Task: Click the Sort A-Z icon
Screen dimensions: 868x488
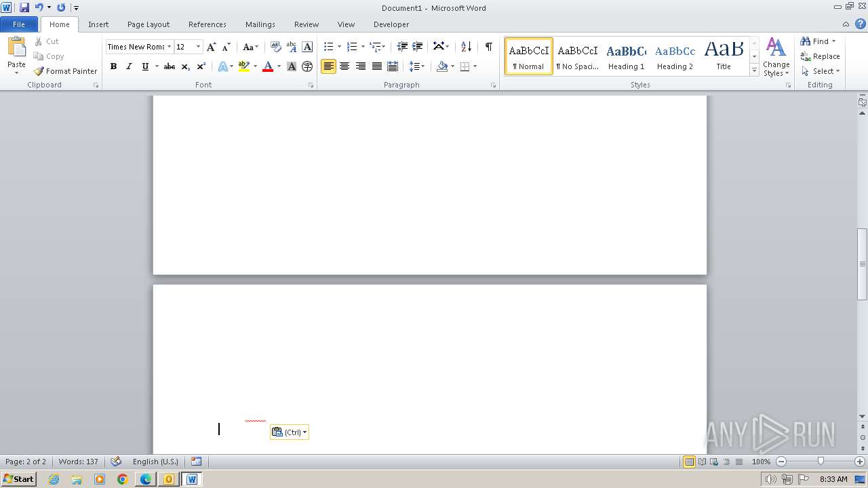Action: [466, 47]
